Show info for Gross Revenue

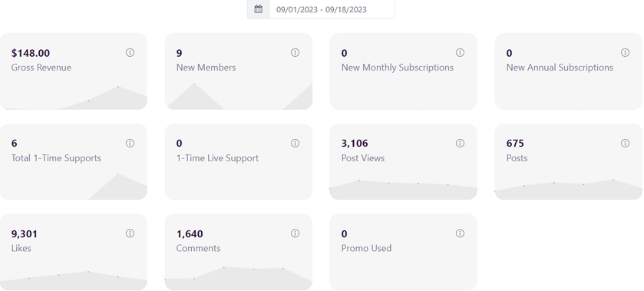tap(130, 53)
